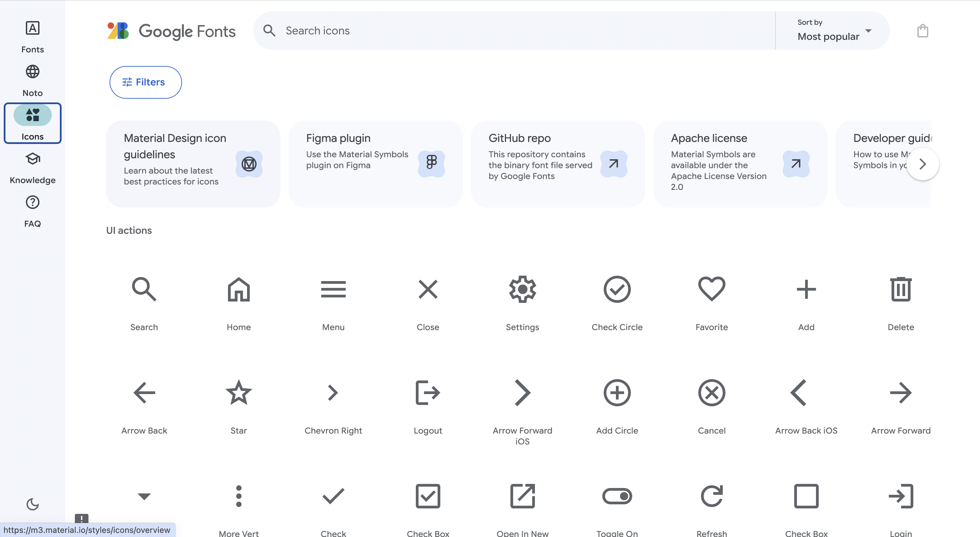Screen dimensions: 980x537
Task: Select the Home icon
Action: pyautogui.click(x=239, y=289)
